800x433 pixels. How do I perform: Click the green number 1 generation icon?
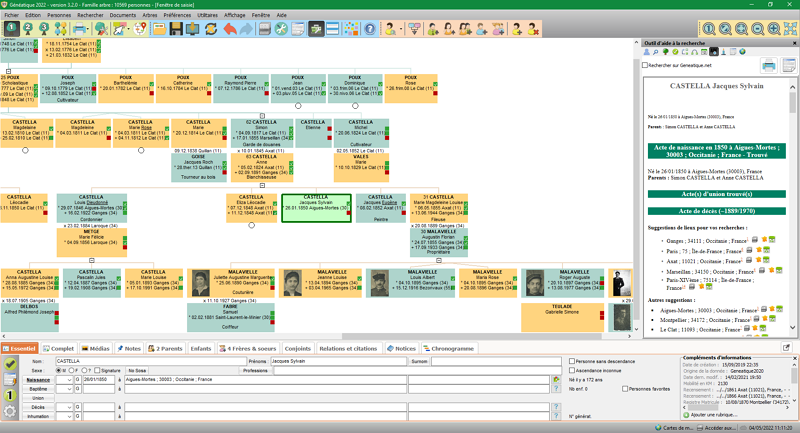point(12,29)
